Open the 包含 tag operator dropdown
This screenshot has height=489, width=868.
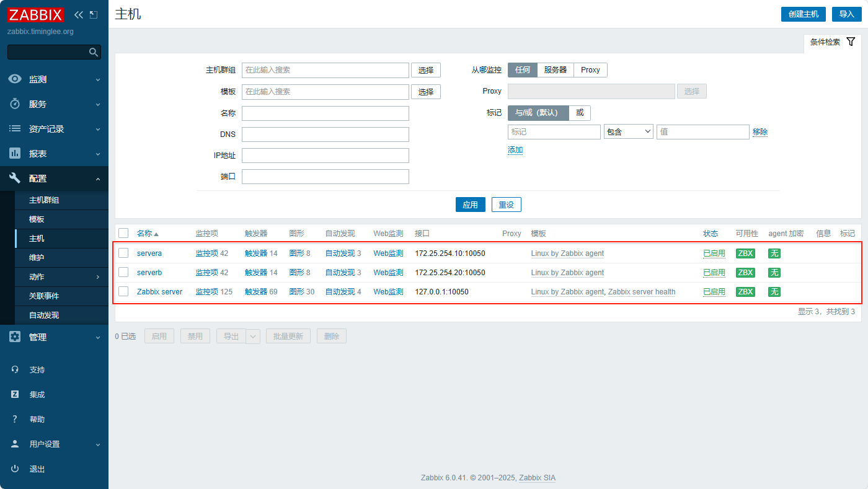[629, 131]
